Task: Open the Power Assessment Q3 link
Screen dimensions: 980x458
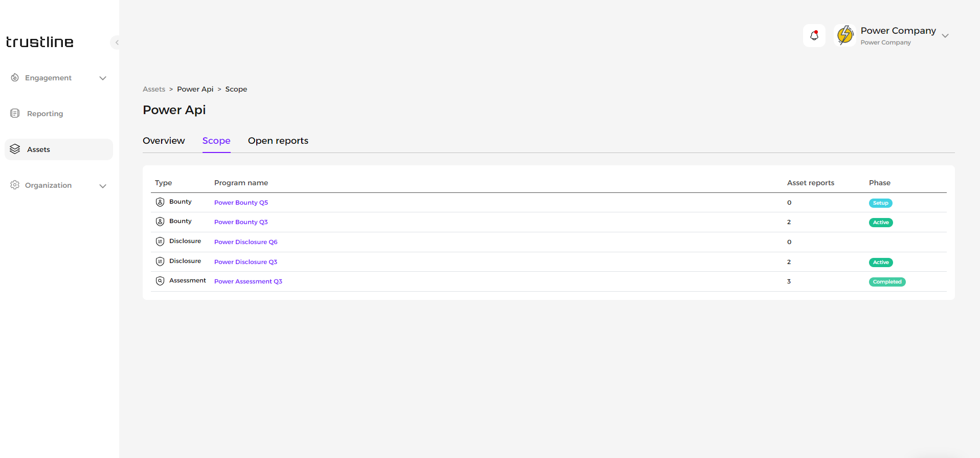Action: [248, 281]
